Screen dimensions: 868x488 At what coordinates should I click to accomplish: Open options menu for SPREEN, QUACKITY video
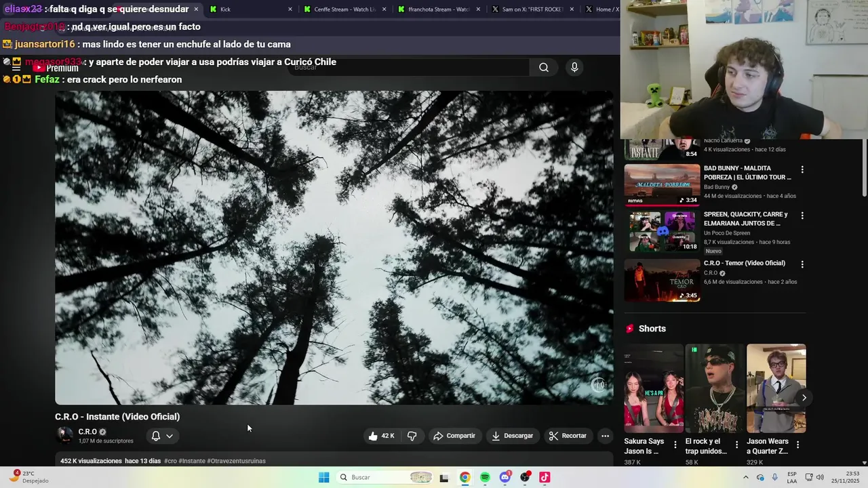(x=802, y=216)
